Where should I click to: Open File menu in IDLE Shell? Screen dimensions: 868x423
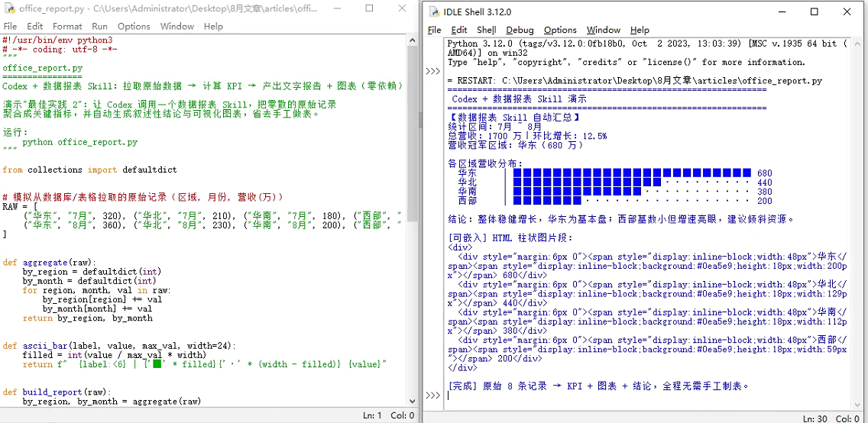[x=435, y=30]
